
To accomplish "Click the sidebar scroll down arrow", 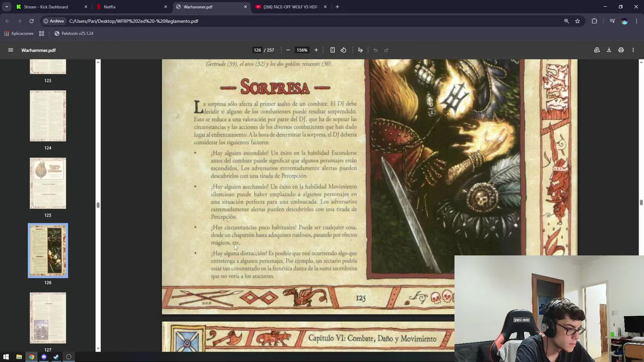I will point(98,348).
